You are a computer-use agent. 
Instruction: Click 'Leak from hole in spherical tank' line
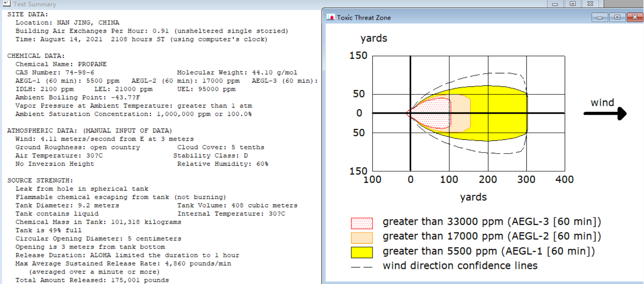pos(82,189)
